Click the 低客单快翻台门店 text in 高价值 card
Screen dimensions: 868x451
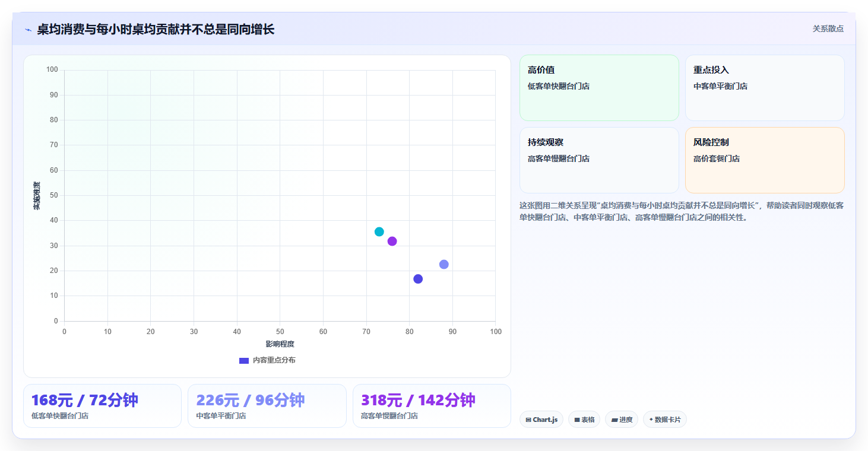[x=559, y=87]
